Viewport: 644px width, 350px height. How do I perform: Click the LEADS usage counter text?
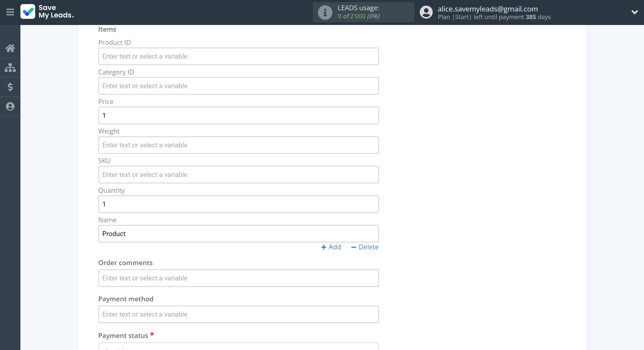[x=359, y=16]
